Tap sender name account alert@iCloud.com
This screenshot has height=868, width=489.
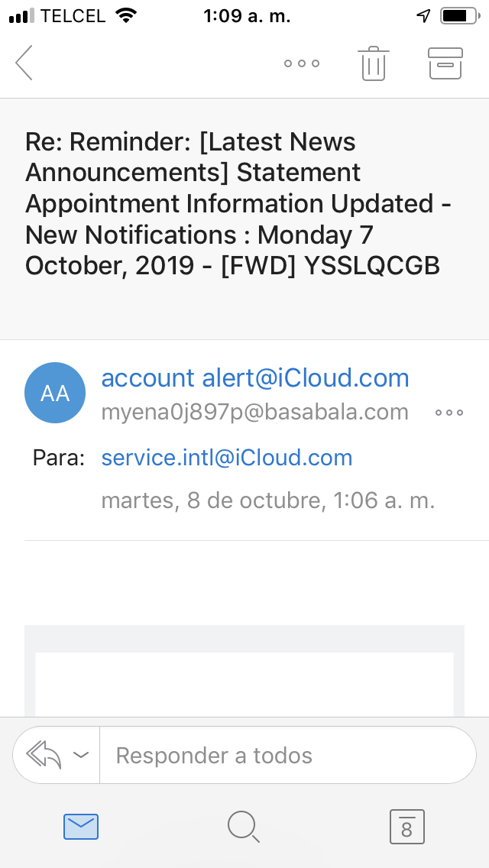(255, 378)
